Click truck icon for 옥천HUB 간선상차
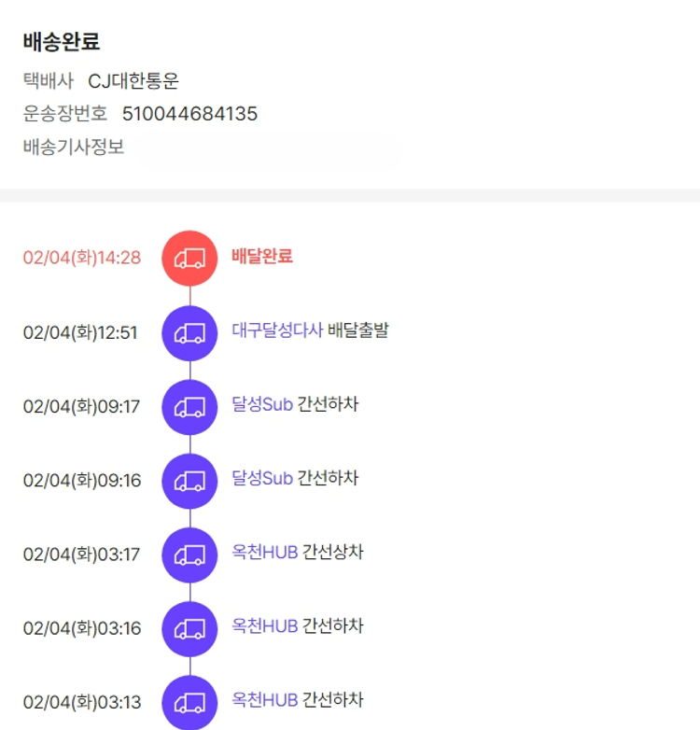The width and height of the screenshot is (700, 730). (x=189, y=555)
